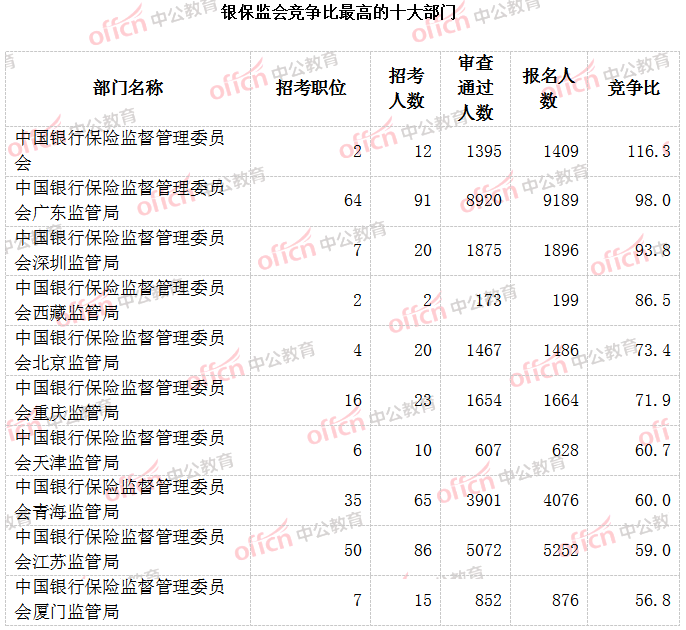Select the competition ratio value 56.8
The height and width of the screenshot is (630, 686).
click(x=653, y=600)
